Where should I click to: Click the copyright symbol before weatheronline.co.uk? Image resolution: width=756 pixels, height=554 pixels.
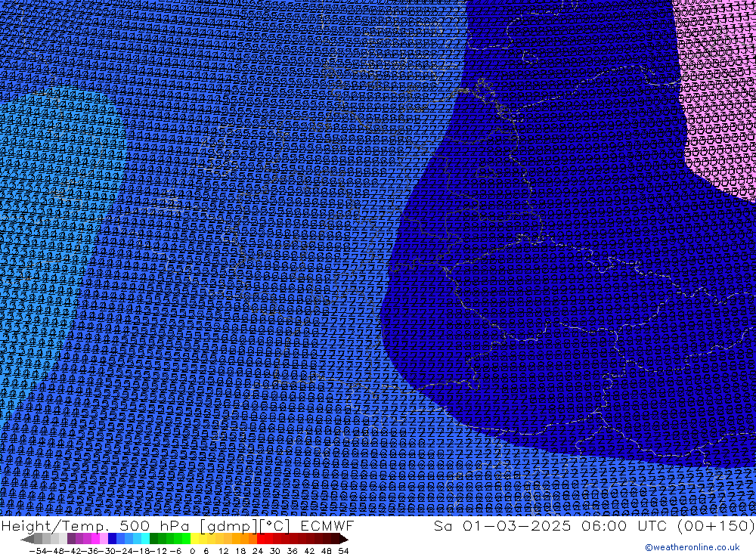pyautogui.click(x=649, y=547)
